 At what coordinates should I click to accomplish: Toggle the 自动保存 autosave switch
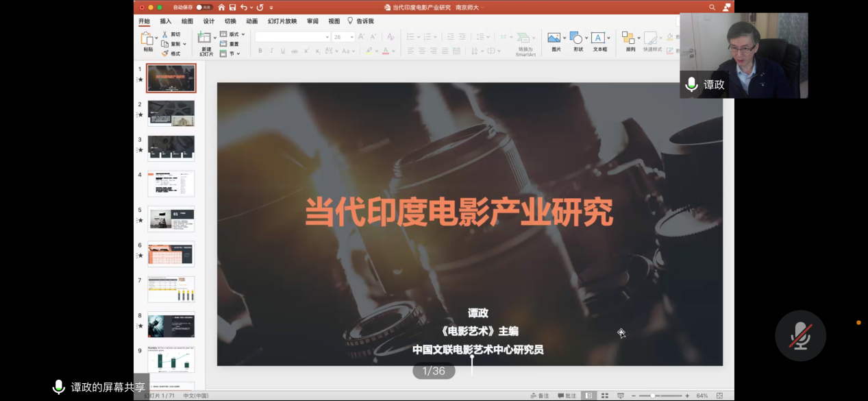[x=203, y=8]
